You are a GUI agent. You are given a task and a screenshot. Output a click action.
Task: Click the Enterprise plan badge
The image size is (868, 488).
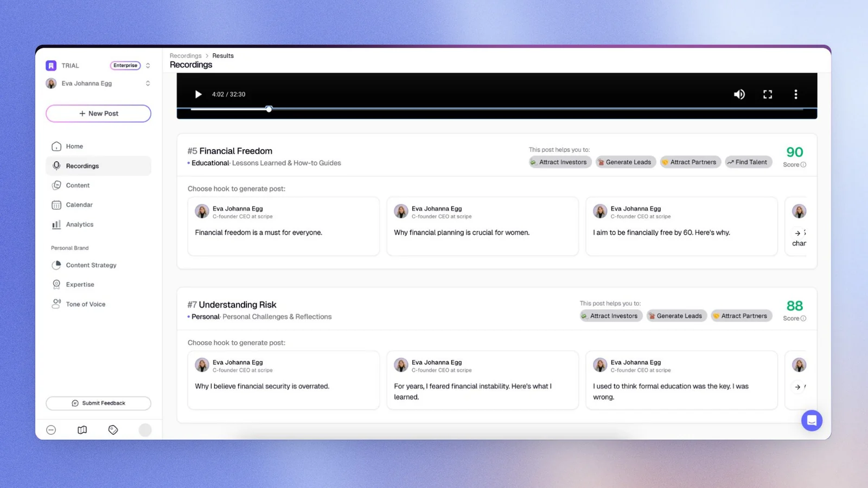pyautogui.click(x=125, y=66)
